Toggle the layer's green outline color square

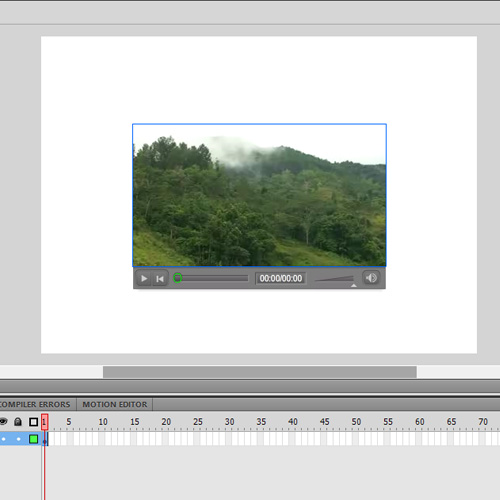click(33, 439)
